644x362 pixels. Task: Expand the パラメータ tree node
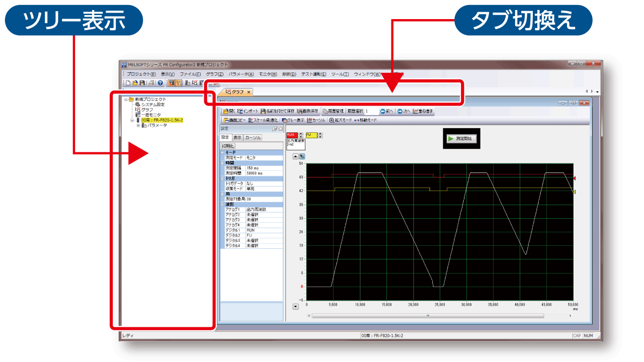[138, 126]
